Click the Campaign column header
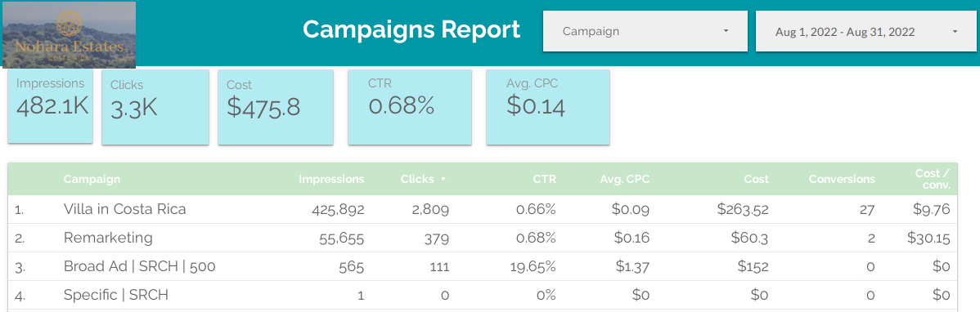The image size is (980, 312). point(92,179)
